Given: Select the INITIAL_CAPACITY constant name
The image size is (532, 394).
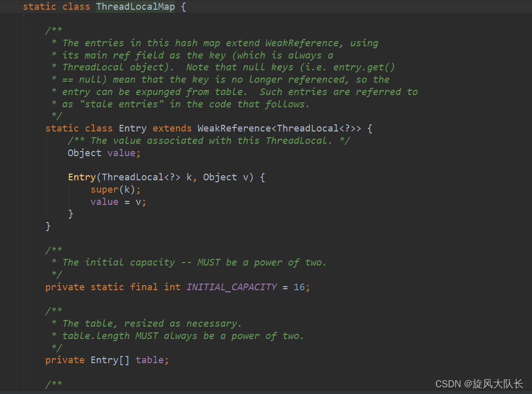Looking at the screenshot, I should [232, 287].
